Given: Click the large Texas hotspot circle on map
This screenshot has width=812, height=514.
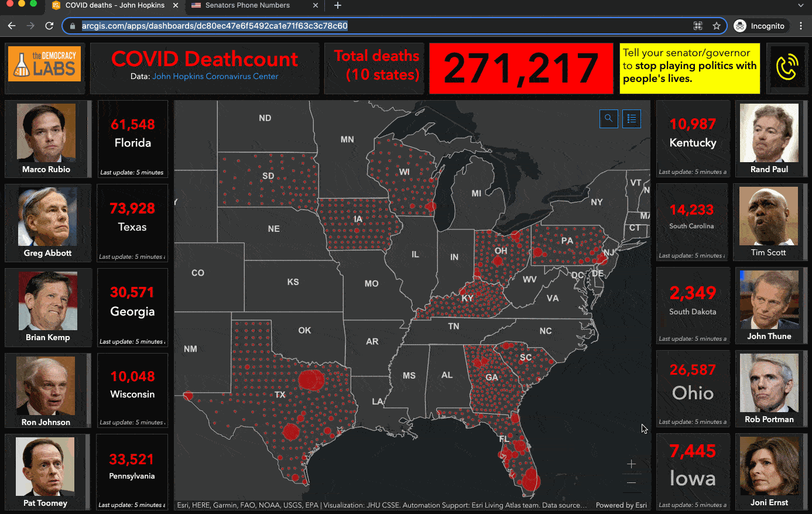Looking at the screenshot, I should (311, 381).
